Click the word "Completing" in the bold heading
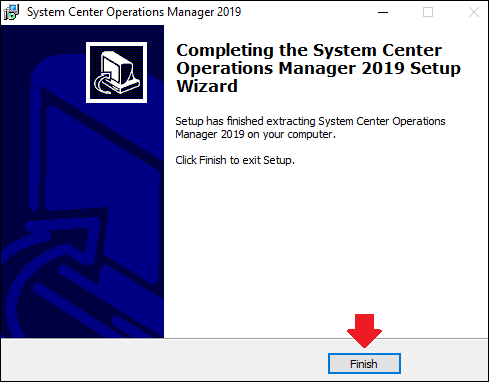This screenshot has height=382, width=489. pyautogui.click(x=225, y=51)
